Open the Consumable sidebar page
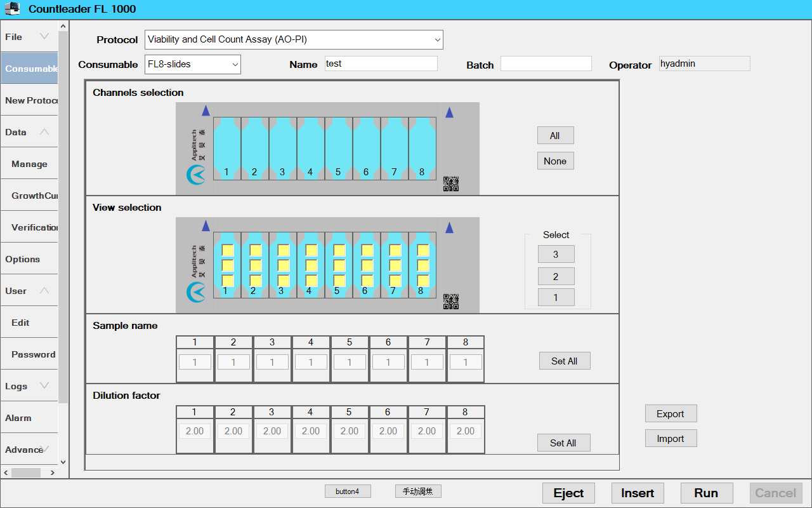 click(x=29, y=69)
